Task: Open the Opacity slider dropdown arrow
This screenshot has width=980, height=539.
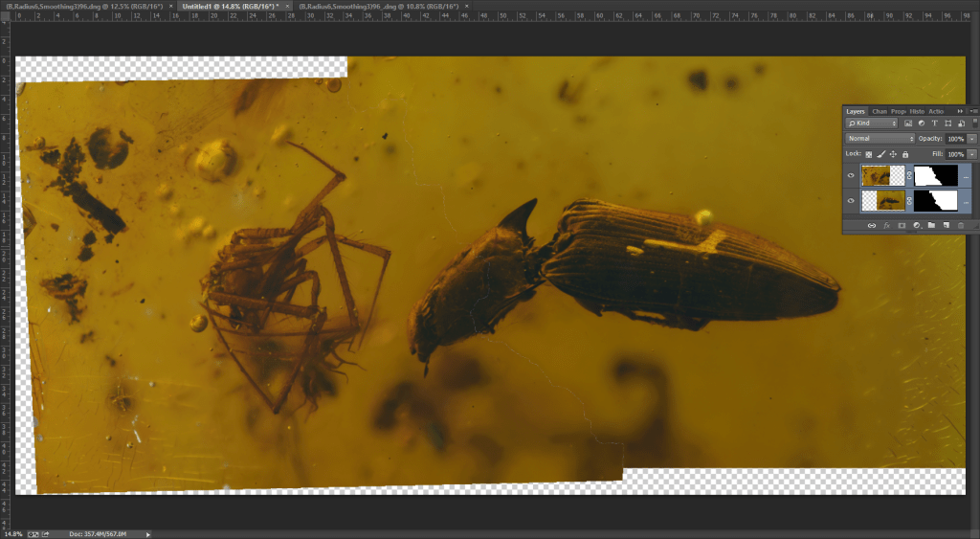Action: coord(972,139)
